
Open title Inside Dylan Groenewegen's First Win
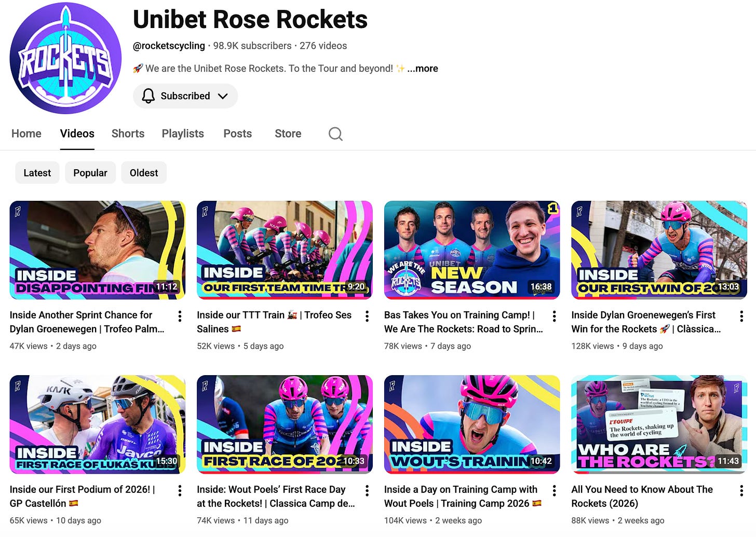(x=646, y=322)
